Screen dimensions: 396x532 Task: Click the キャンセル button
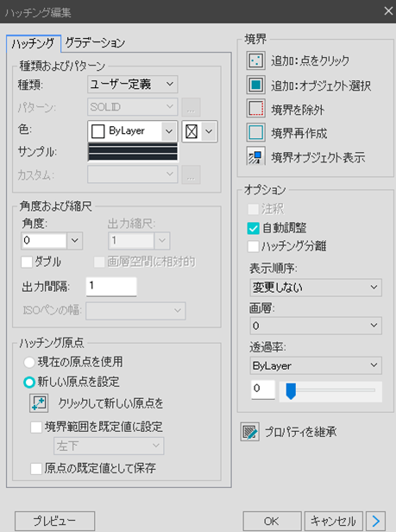point(334,521)
